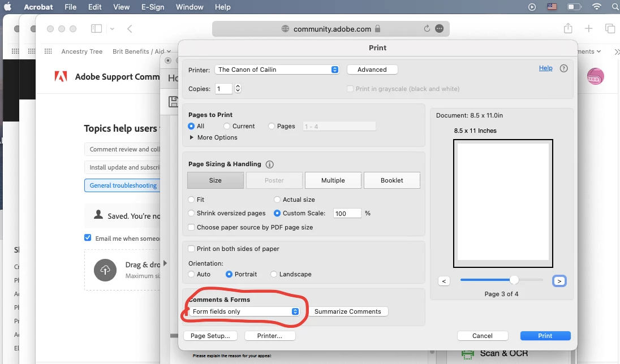Open the E-Sign menu
The height and width of the screenshot is (364, 620).
click(x=153, y=7)
